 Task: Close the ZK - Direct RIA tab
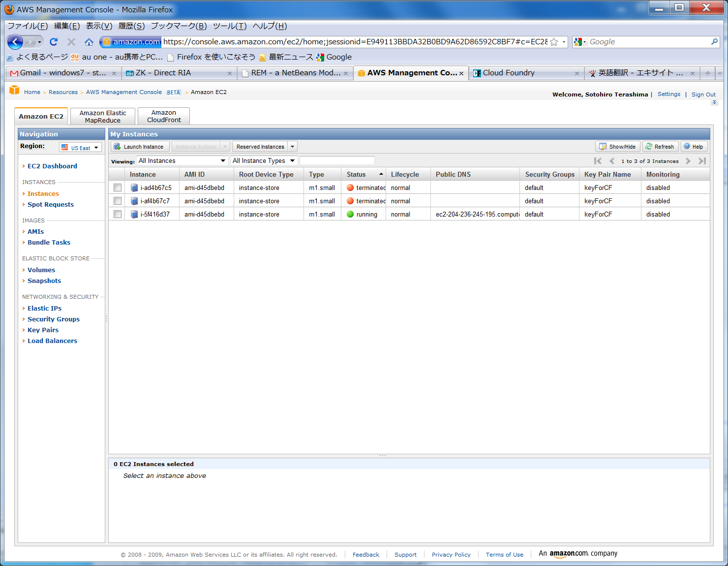click(x=230, y=73)
